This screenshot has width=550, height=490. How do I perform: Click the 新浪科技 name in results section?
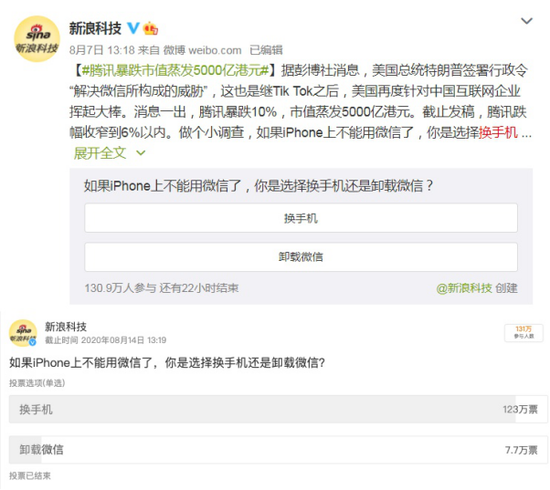click(66, 327)
